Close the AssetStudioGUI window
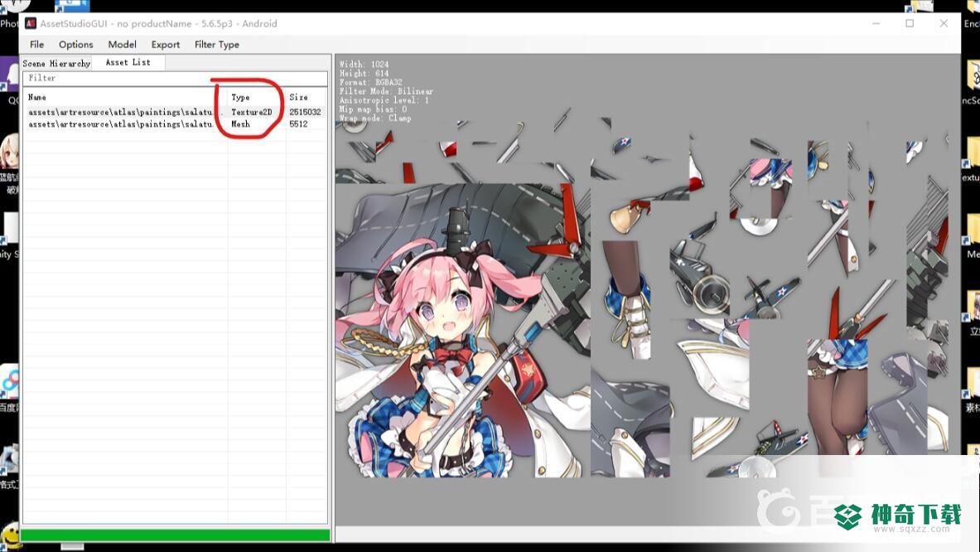This screenshot has width=980, height=552. point(944,24)
